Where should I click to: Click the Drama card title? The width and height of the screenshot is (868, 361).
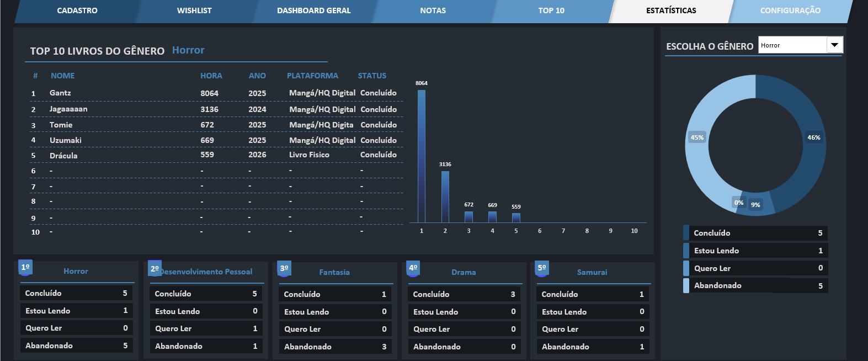[464, 272]
